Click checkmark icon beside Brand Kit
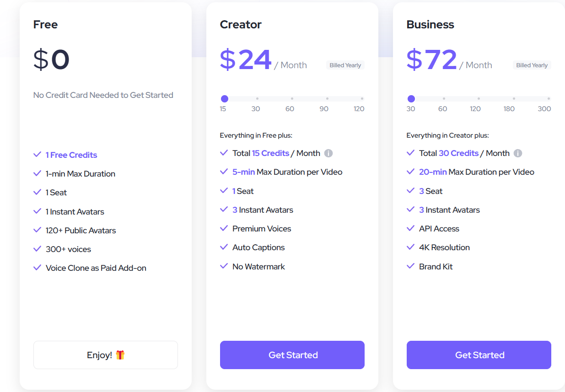This screenshot has width=565, height=392. tap(411, 266)
